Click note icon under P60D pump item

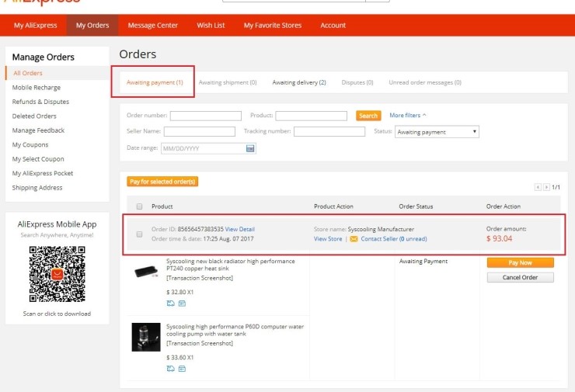point(182,369)
